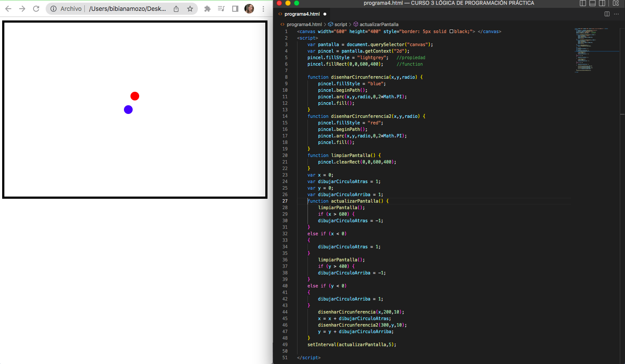This screenshot has width=625, height=364.
Task: Click "setInterval" on line 49
Action: [x=322, y=344]
